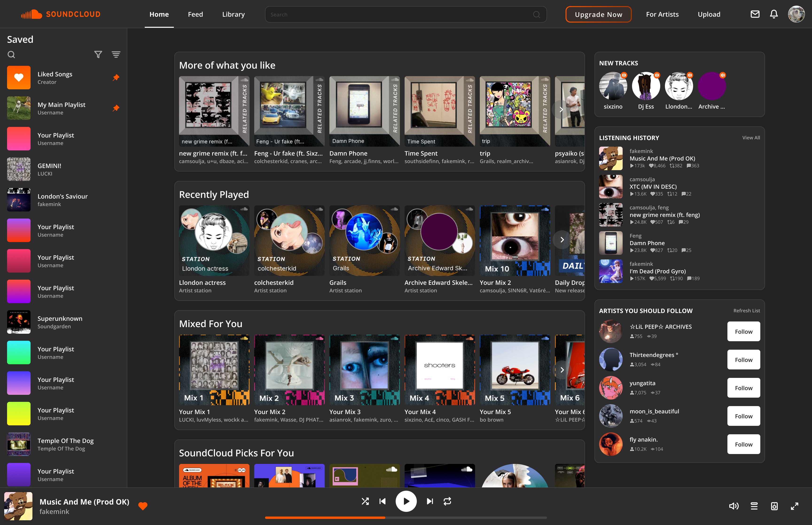The height and width of the screenshot is (525, 812).
Task: Toggle repeat mode in the player
Action: [x=447, y=501]
